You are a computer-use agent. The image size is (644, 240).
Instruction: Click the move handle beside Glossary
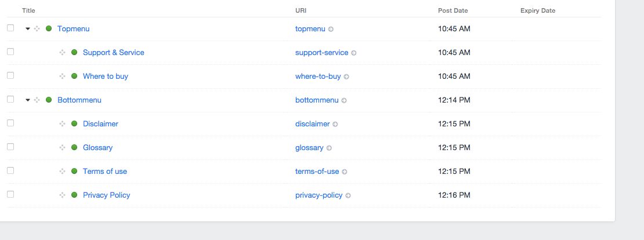tap(63, 148)
